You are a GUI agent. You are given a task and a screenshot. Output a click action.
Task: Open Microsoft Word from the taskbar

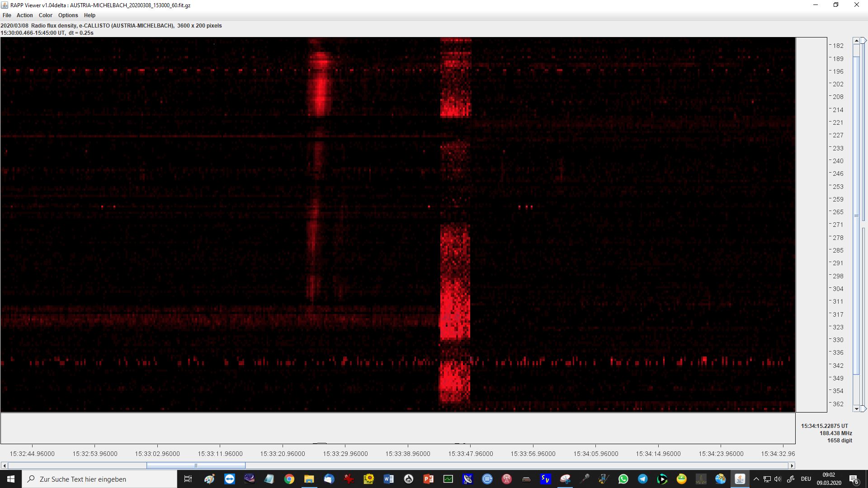pos(389,479)
